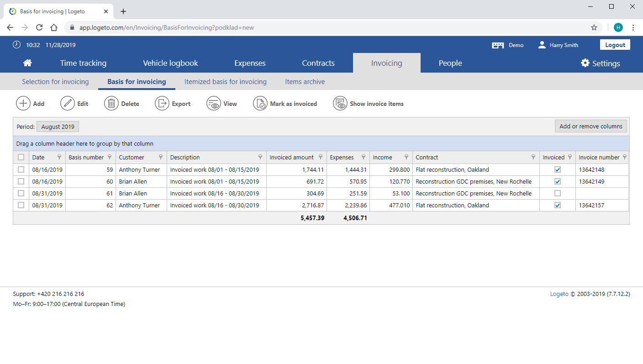Click the cell with invoice number 13642157
This screenshot has height=364, width=643.
tap(602, 206)
